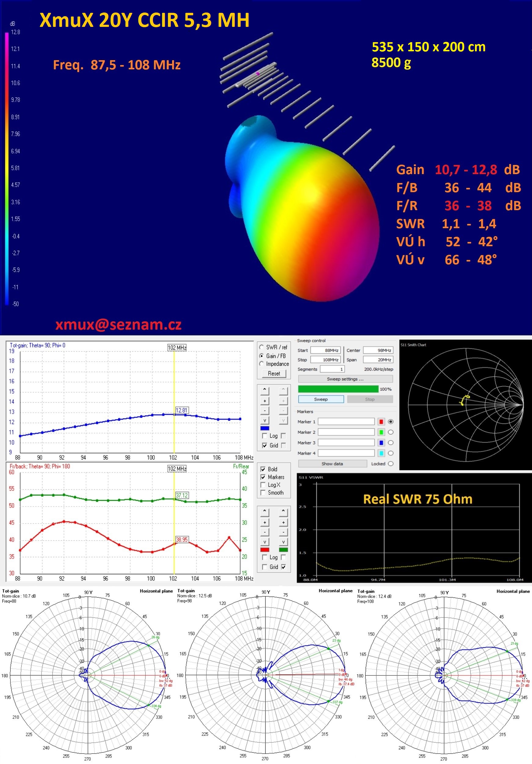Click the green sweep progress bar

point(338,389)
